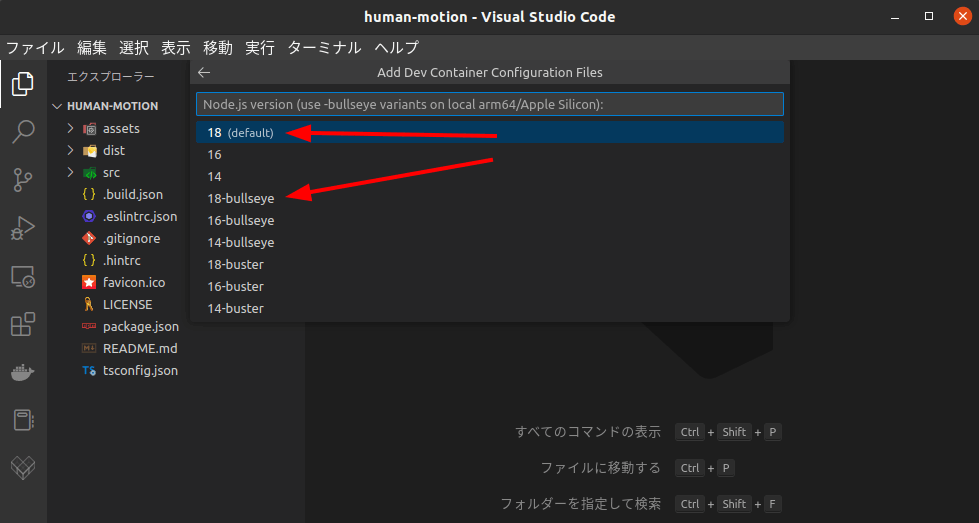Open the 表示 menu
The image size is (979, 523).
click(x=175, y=47)
